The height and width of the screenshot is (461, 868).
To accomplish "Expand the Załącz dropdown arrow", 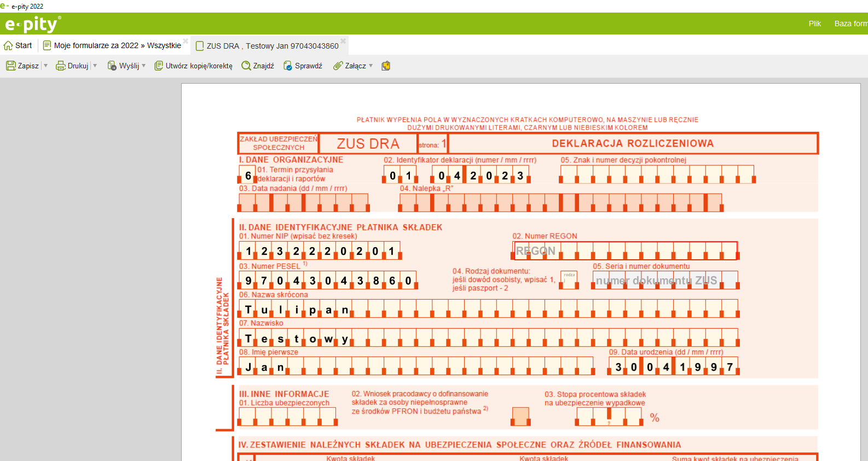I will [371, 66].
